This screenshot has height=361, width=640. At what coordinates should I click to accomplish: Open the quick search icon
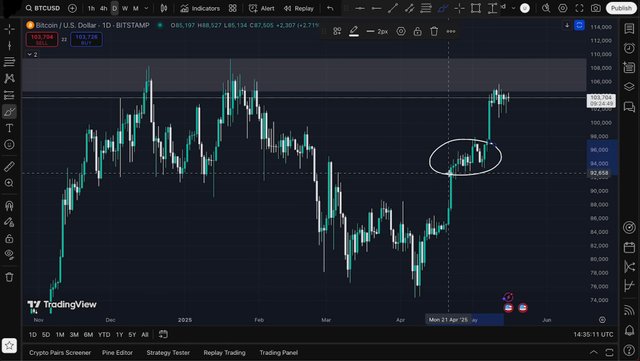tap(546, 8)
